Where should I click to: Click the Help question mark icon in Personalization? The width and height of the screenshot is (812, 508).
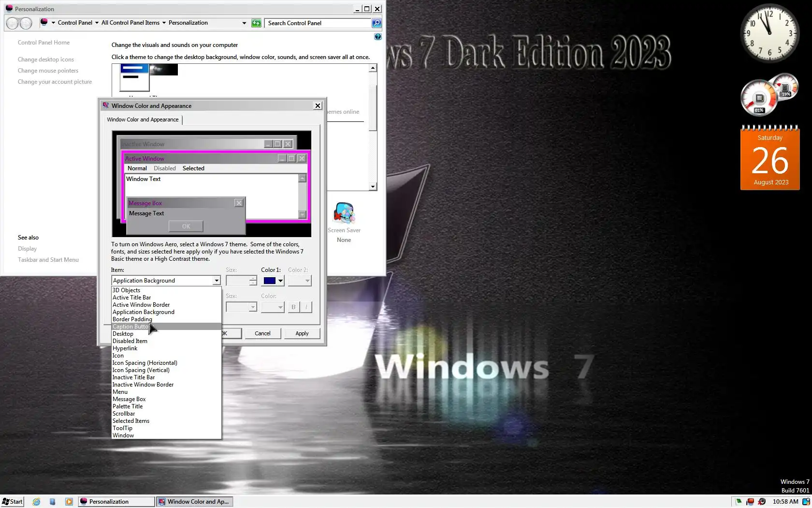click(x=378, y=37)
